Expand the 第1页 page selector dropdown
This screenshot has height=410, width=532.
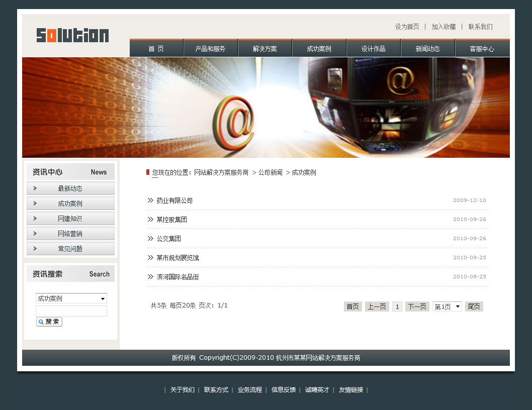pyautogui.click(x=447, y=306)
